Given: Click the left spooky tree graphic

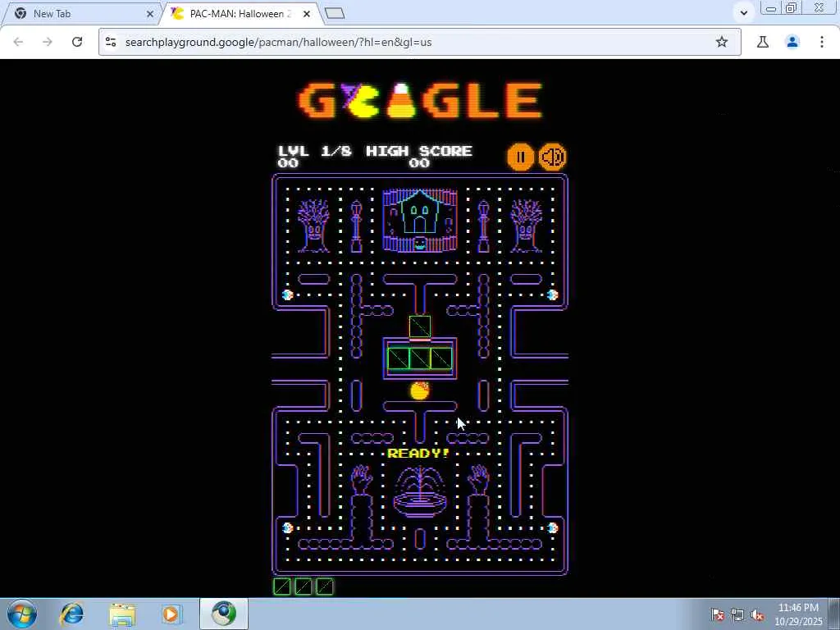Looking at the screenshot, I should [x=313, y=226].
